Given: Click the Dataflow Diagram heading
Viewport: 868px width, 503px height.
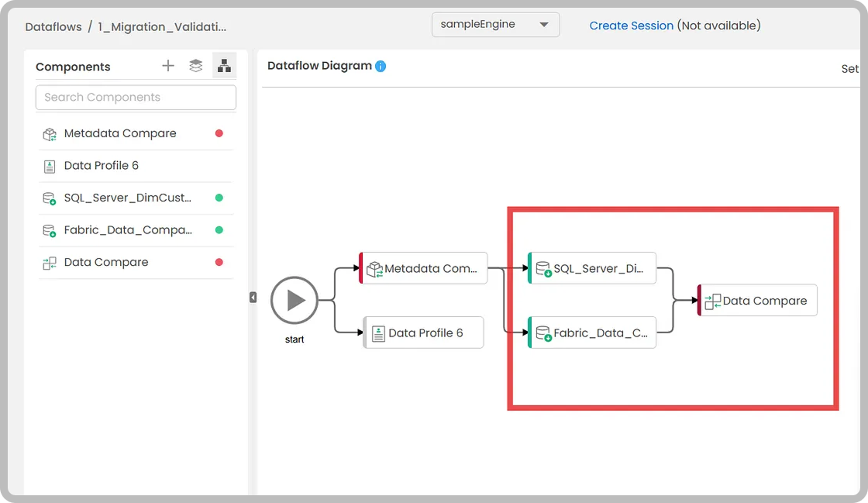Looking at the screenshot, I should (319, 65).
